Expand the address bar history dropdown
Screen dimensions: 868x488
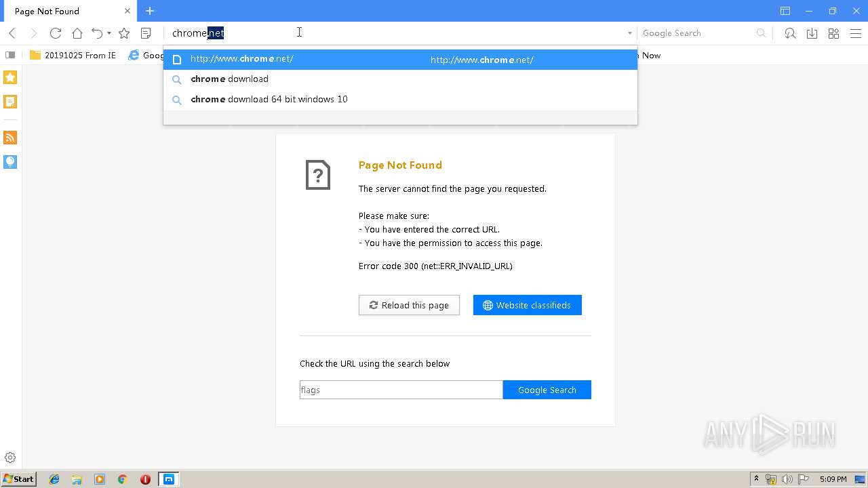[x=629, y=33]
